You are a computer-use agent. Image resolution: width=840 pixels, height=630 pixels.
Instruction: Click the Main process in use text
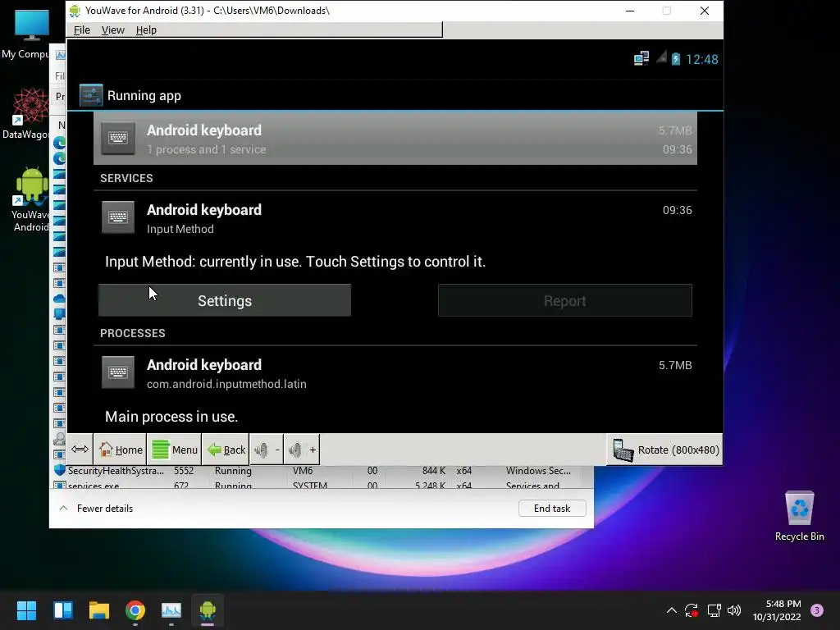[x=171, y=417]
